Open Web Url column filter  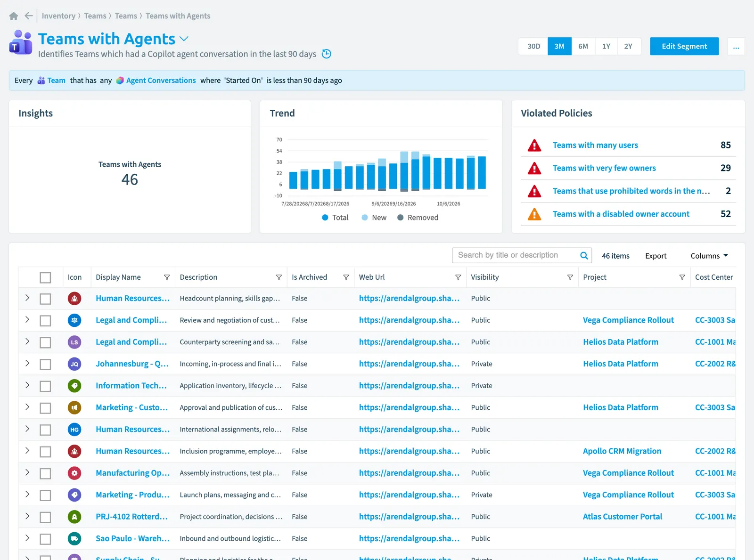tap(458, 277)
